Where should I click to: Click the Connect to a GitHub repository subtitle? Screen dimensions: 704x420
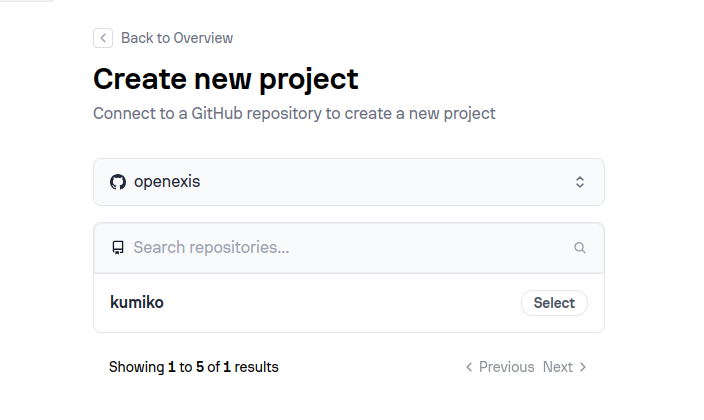coord(294,113)
